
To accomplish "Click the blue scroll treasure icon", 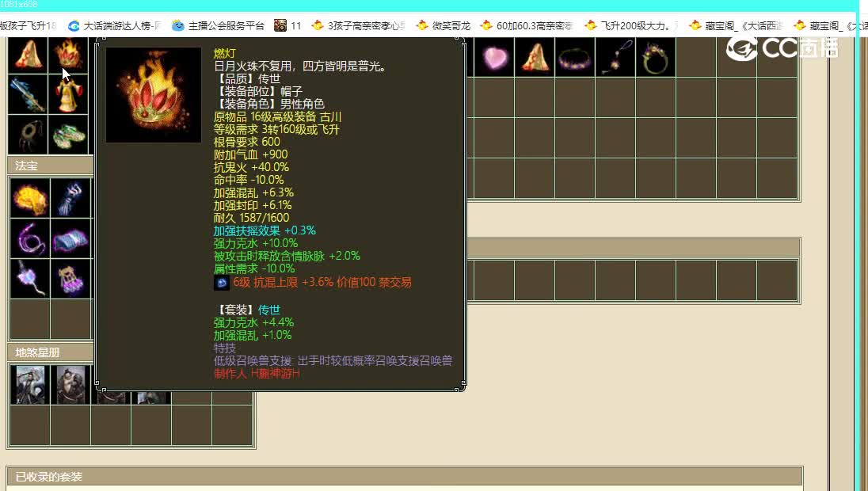I will click(70, 238).
